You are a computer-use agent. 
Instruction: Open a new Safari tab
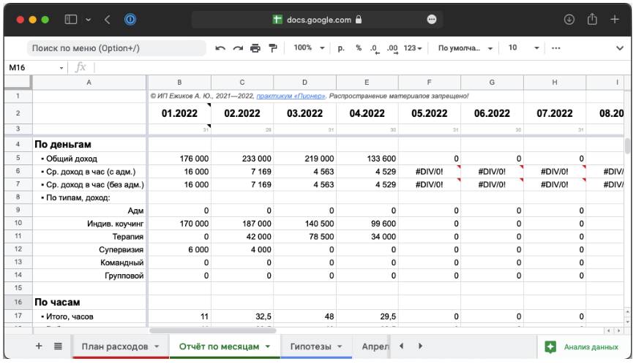(615, 20)
